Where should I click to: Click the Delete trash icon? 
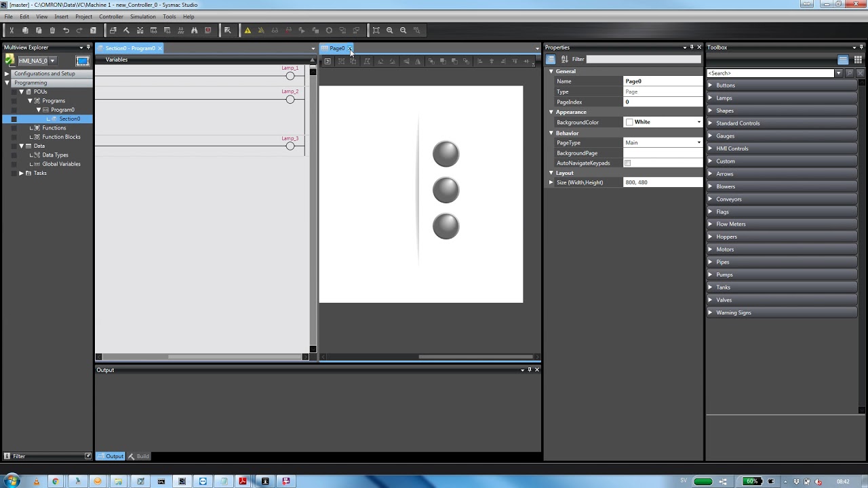coord(52,30)
